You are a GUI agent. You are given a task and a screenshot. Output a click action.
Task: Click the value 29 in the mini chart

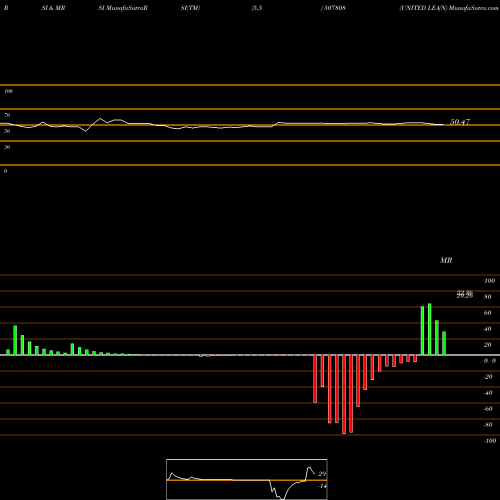322,474
